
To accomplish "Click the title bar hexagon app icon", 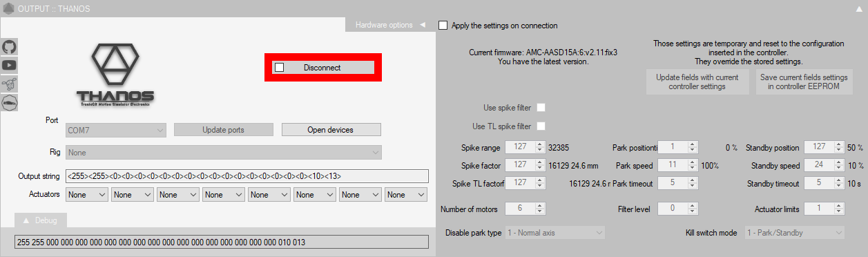I will [x=9, y=9].
